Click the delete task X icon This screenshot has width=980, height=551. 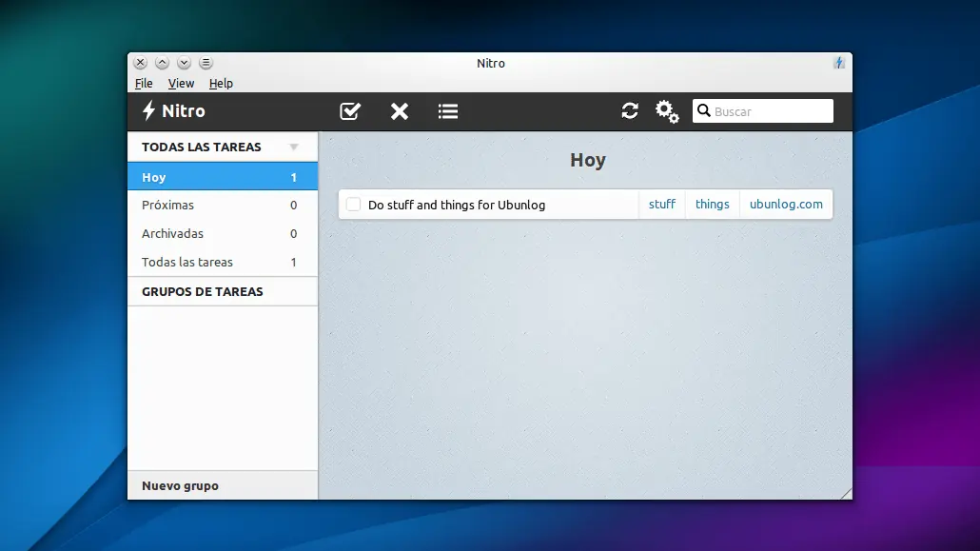(x=400, y=111)
